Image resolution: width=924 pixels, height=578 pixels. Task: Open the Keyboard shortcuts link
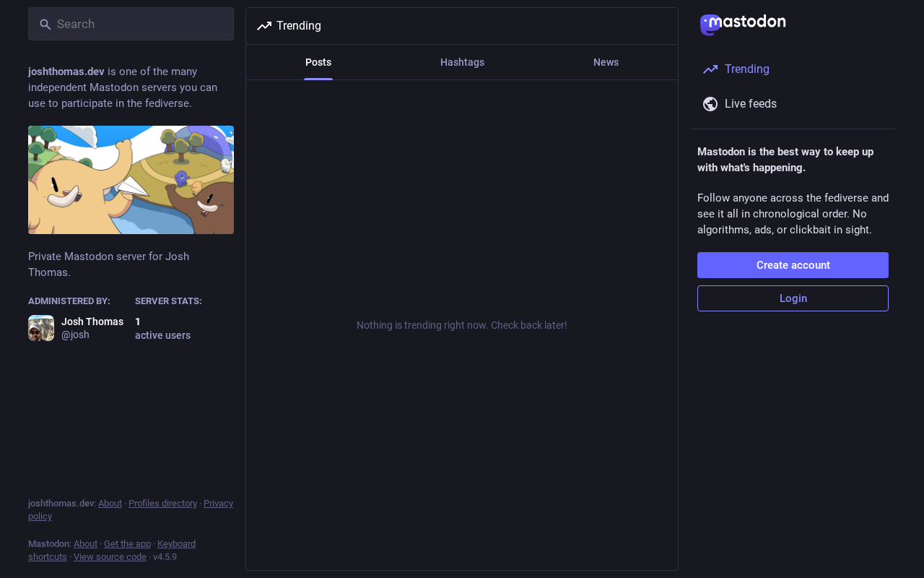[x=176, y=544]
